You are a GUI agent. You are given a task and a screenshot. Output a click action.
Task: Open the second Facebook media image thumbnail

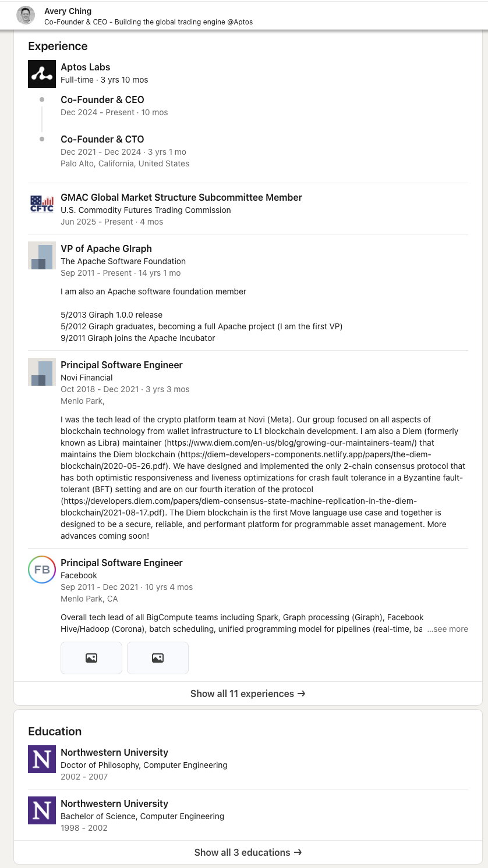(x=158, y=658)
